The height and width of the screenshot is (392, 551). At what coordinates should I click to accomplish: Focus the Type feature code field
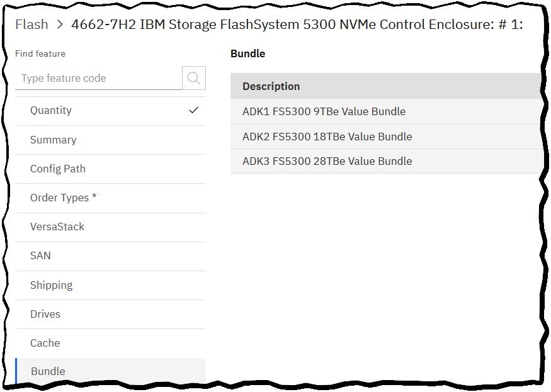click(x=99, y=78)
